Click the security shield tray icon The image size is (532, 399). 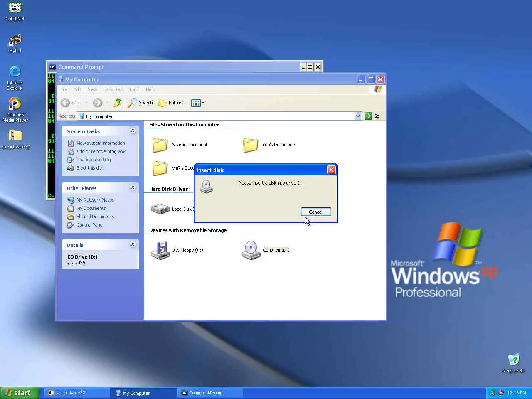point(501,393)
